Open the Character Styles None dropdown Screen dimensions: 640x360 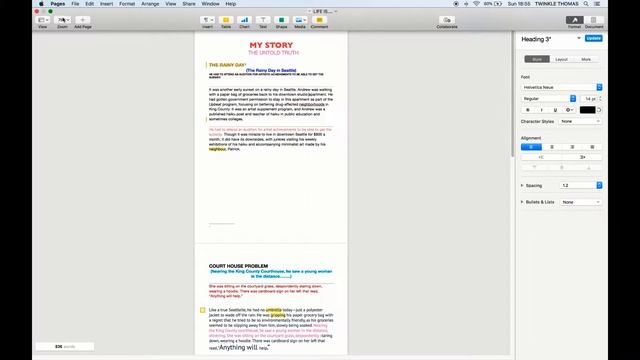580,122
